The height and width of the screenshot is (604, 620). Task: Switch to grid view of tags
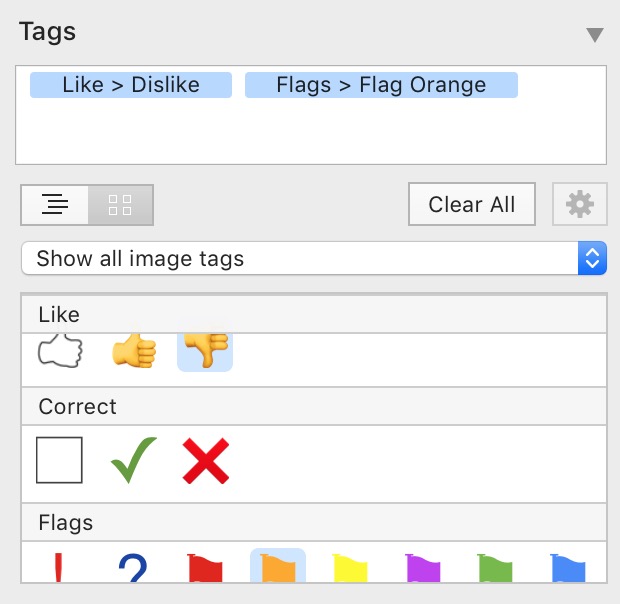pyautogui.click(x=120, y=205)
